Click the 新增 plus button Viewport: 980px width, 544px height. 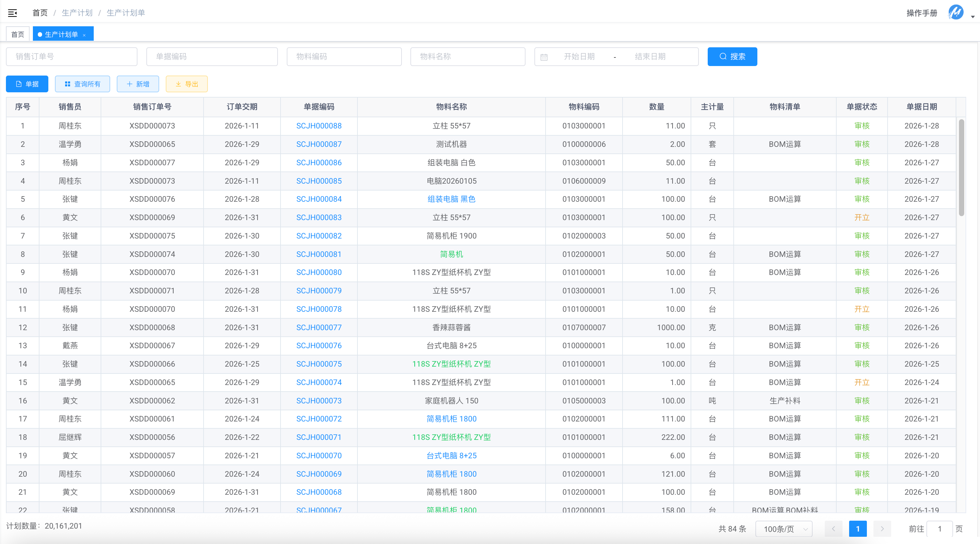point(138,84)
